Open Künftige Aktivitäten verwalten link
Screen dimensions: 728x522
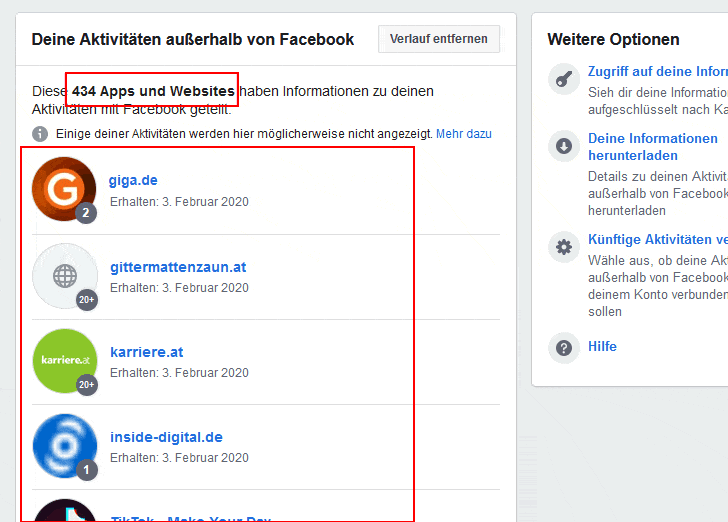click(657, 240)
